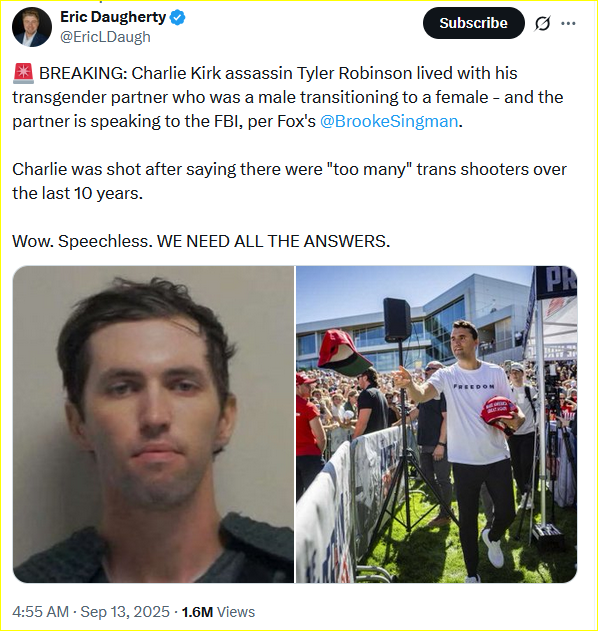
Task: Open Eric Daugherty's profile avatar
Action: (32, 27)
